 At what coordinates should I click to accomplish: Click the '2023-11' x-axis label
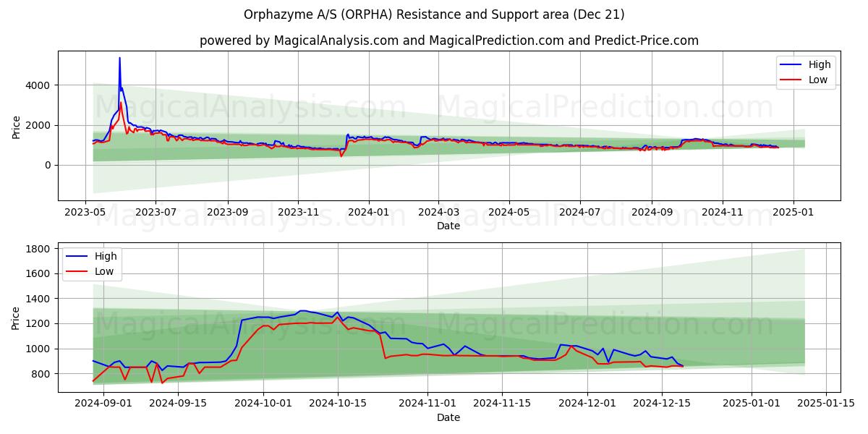[x=299, y=213]
